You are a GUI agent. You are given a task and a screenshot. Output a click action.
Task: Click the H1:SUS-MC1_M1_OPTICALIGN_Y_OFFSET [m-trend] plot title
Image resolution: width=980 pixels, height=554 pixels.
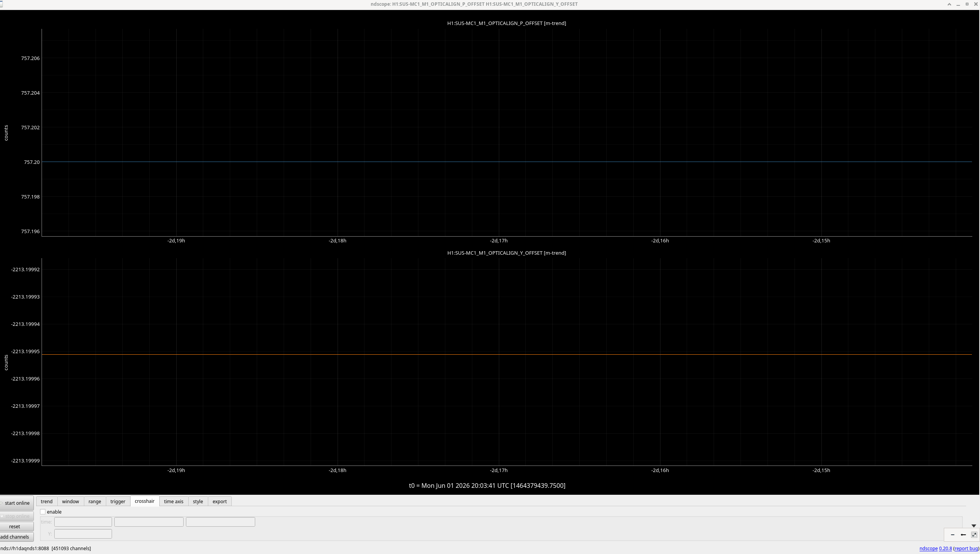(507, 253)
